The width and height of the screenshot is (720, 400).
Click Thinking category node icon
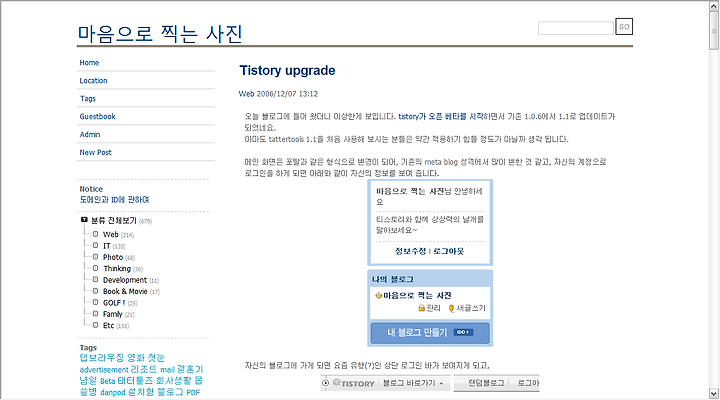(x=96, y=268)
